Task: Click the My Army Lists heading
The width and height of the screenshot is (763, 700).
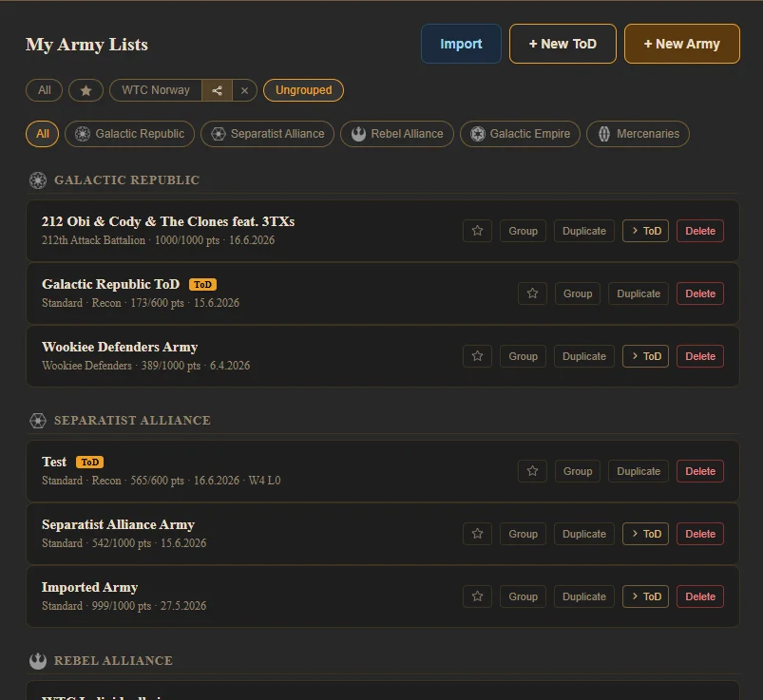Action: coord(86,45)
